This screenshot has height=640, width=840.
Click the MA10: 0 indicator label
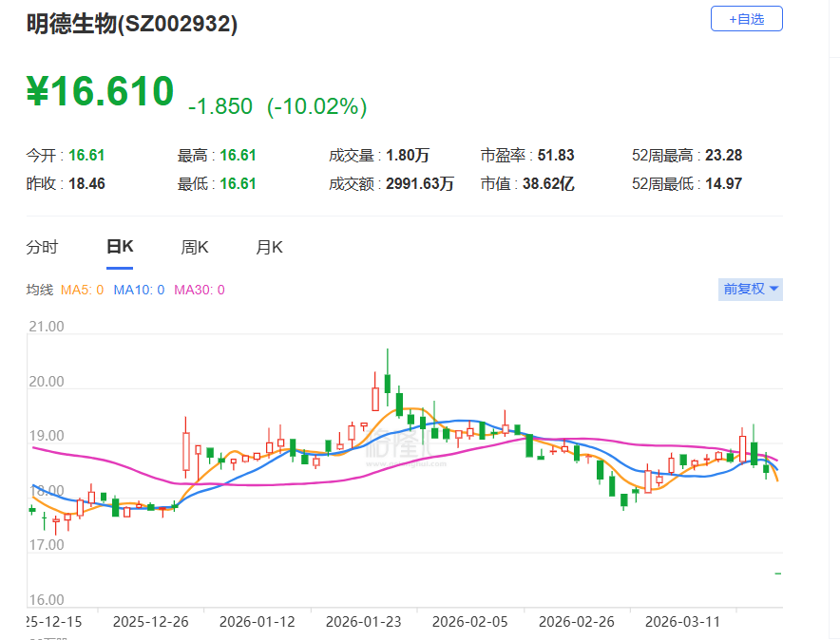click(x=139, y=290)
